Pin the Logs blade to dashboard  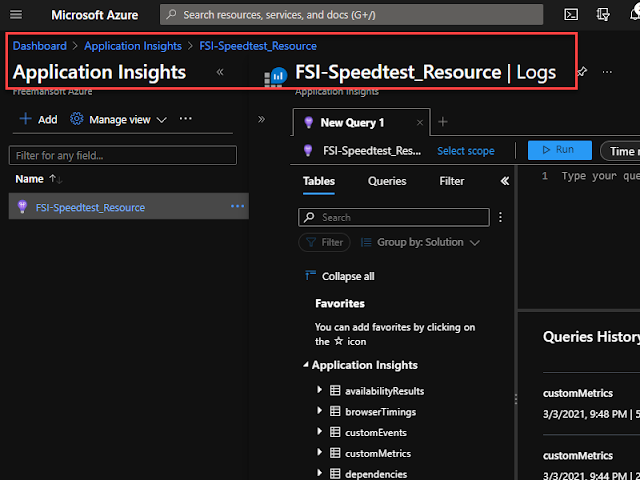tap(582, 72)
